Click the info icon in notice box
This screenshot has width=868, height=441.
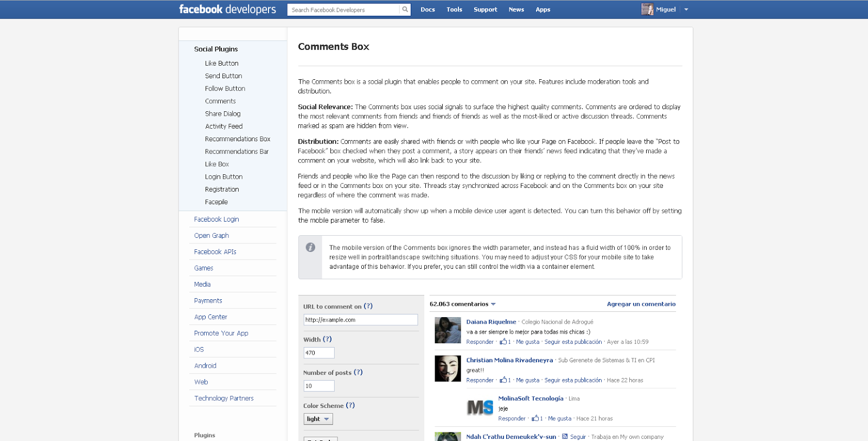[310, 247]
